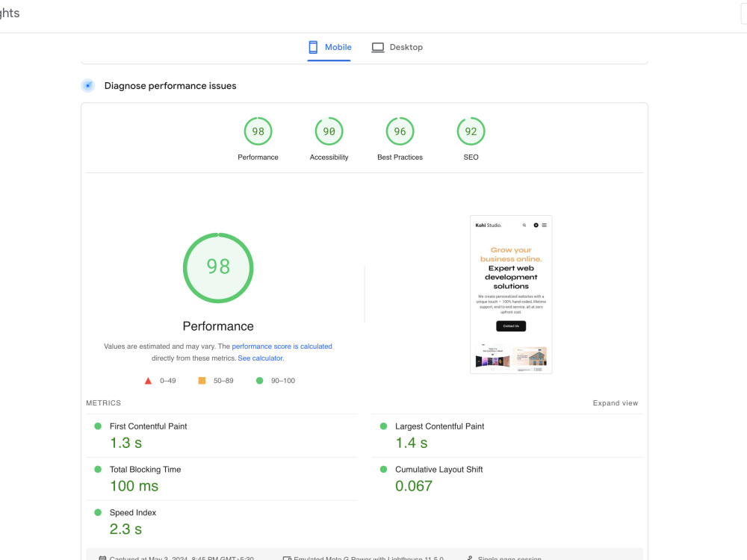
Task: Click the orange square 50–89 legend icon
Action: [x=202, y=381]
